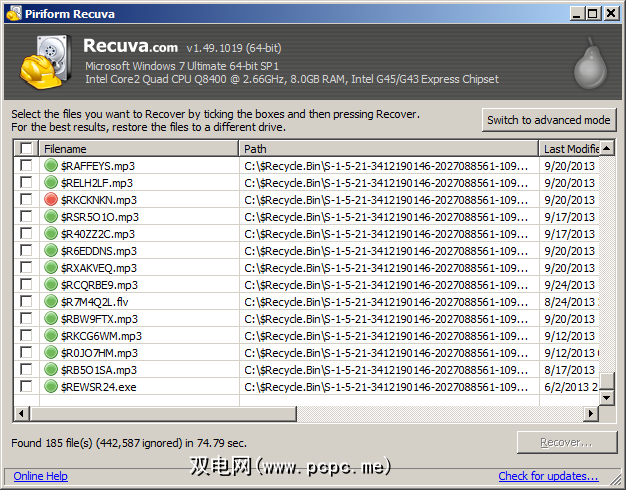This screenshot has height=490, width=626.
Task: Click the green status dot for $R0JO7HM.mp3
Action: point(51,352)
